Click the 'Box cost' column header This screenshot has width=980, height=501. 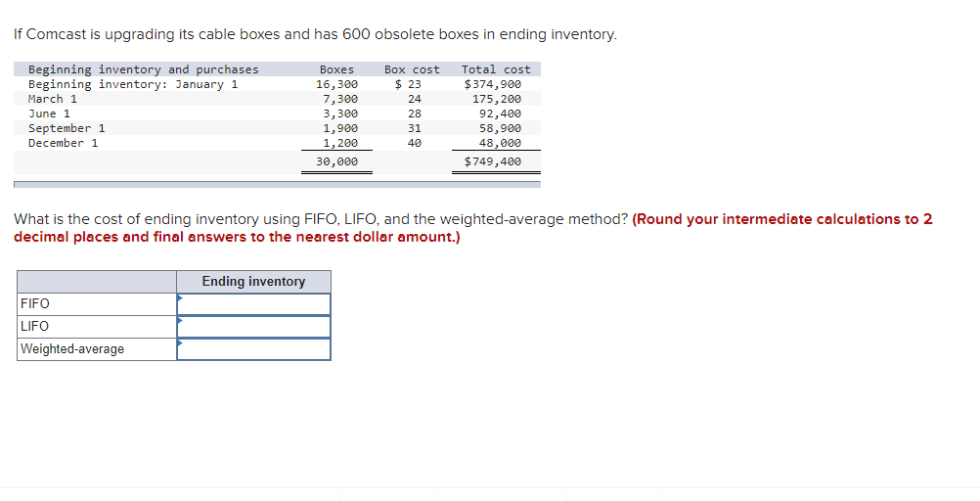pos(412,69)
